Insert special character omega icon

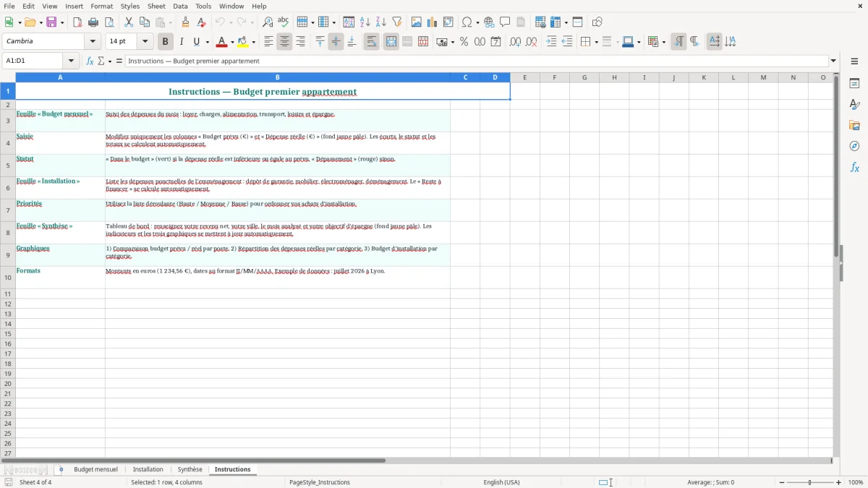467,22
